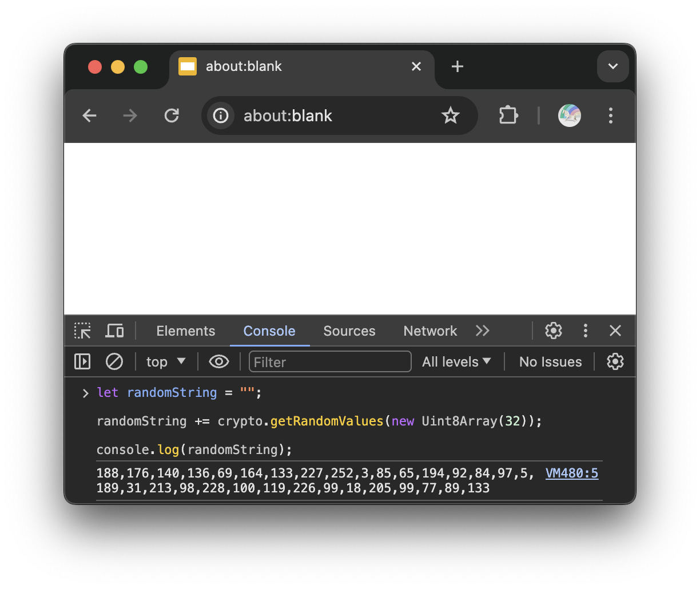This screenshot has height=589, width=700.
Task: Show the console sidebar
Action: (x=82, y=361)
